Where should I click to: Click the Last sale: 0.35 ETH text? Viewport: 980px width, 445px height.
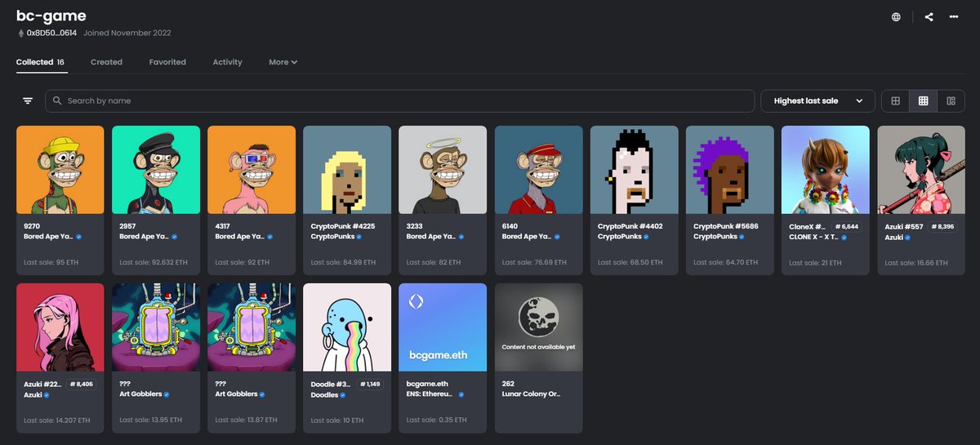pos(436,420)
